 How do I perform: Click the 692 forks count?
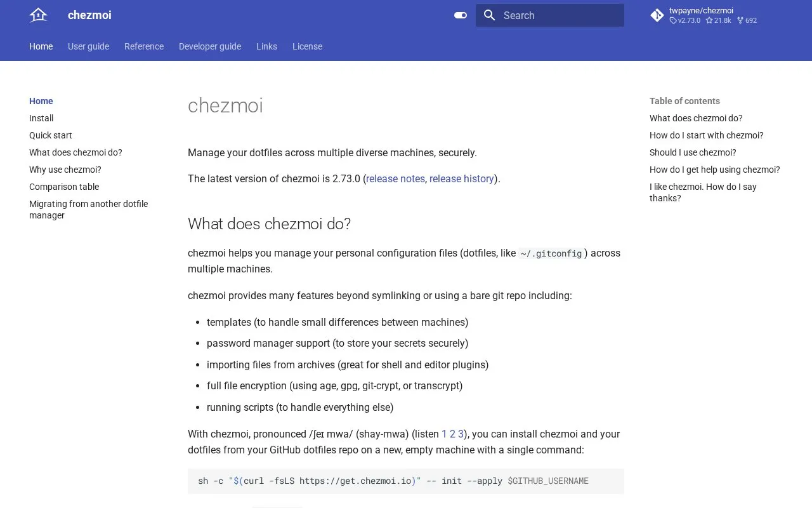tap(747, 20)
